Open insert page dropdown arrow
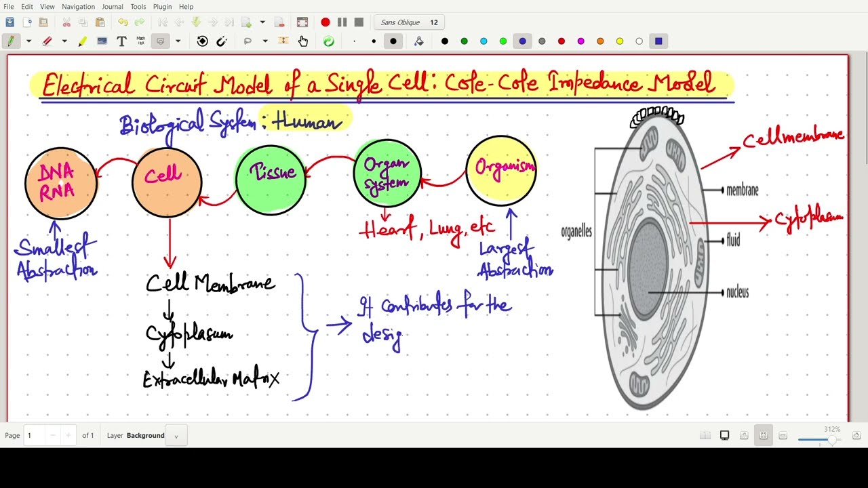 pos(262,22)
